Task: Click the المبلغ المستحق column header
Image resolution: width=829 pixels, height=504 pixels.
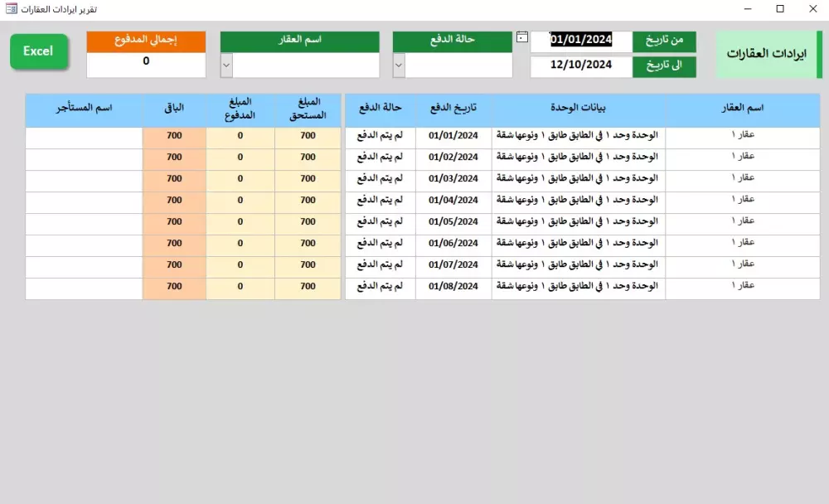Action: (x=308, y=109)
